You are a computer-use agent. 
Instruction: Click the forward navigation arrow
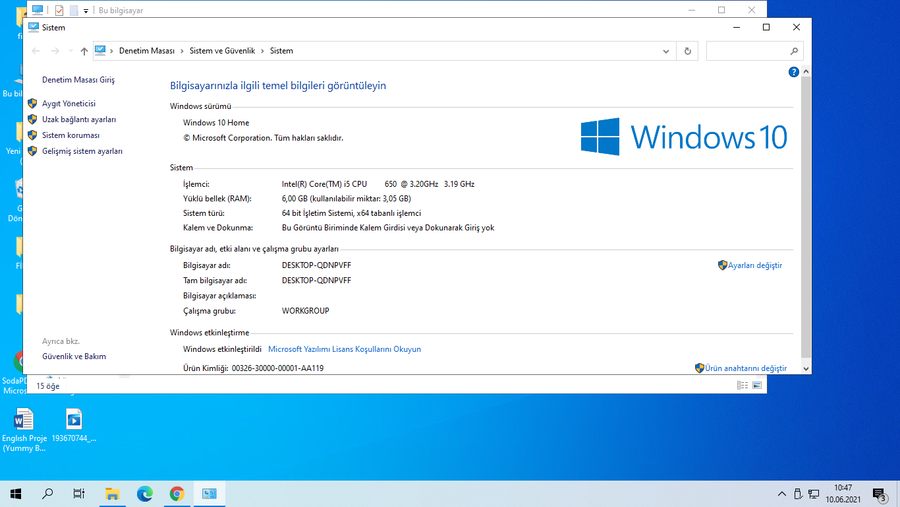click(x=55, y=51)
